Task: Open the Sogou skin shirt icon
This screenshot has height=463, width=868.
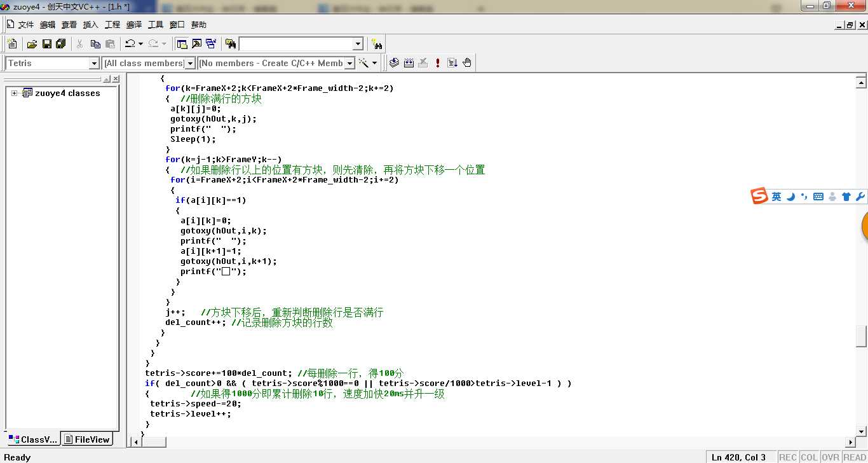Action: click(846, 197)
